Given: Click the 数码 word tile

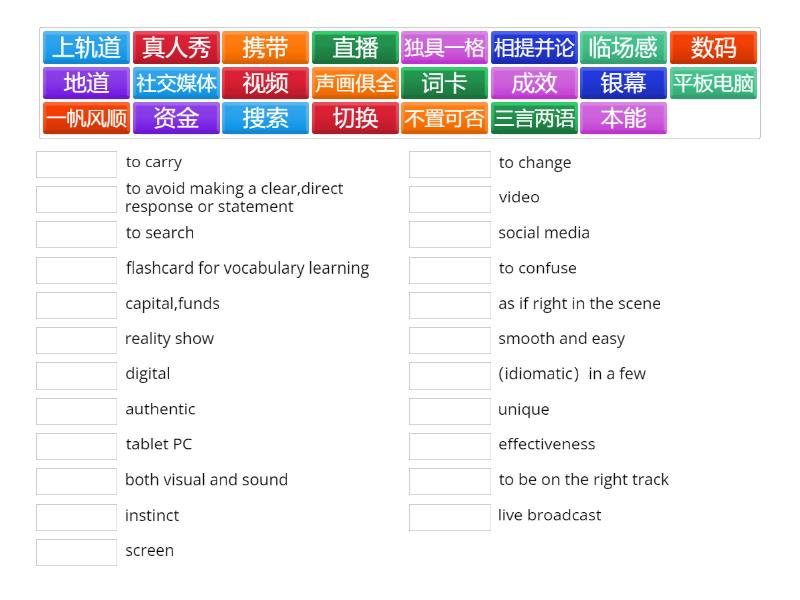Looking at the screenshot, I should coord(713,48).
